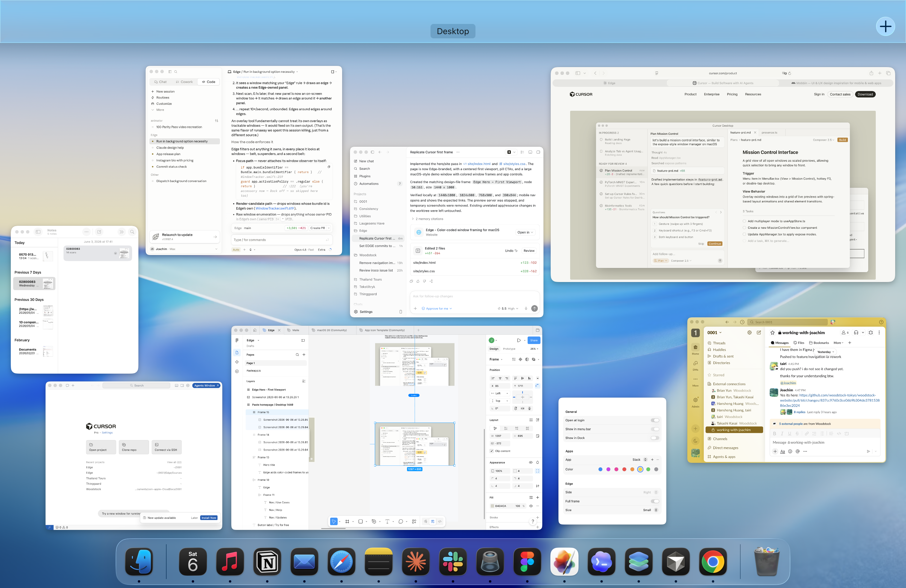This screenshot has height=588, width=906.
Task: Select the Comment tool in Figma's toolbar
Action: pyautogui.click(x=401, y=522)
